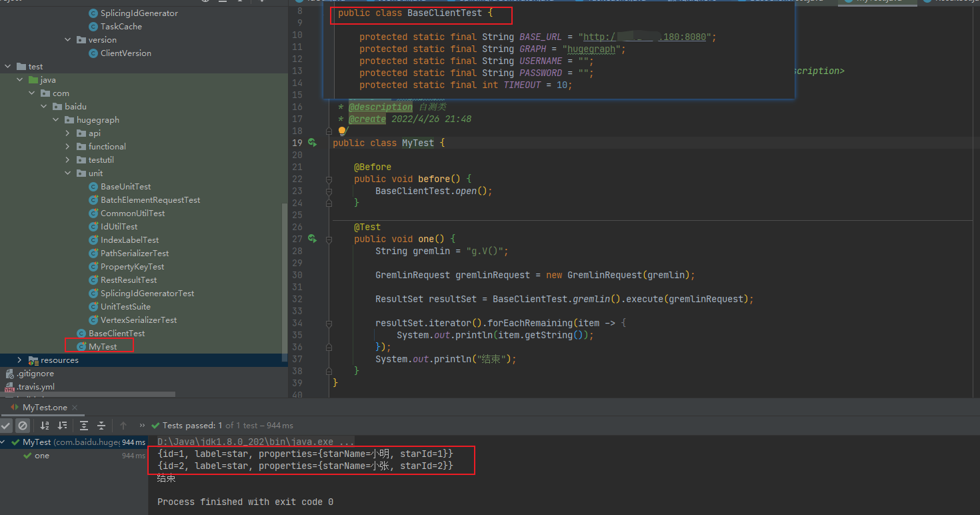The width and height of the screenshot is (980, 515).
Task: Toggle showing ignored tests
Action: pyautogui.click(x=23, y=425)
